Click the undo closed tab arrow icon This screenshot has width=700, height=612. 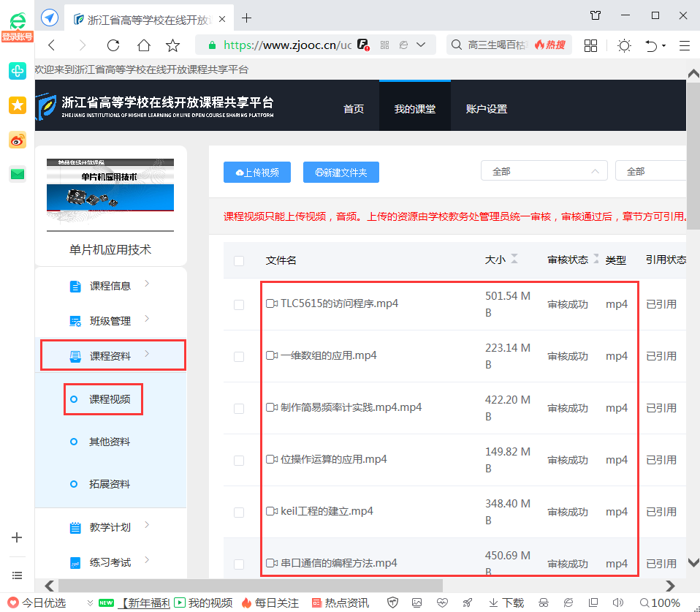click(x=651, y=45)
